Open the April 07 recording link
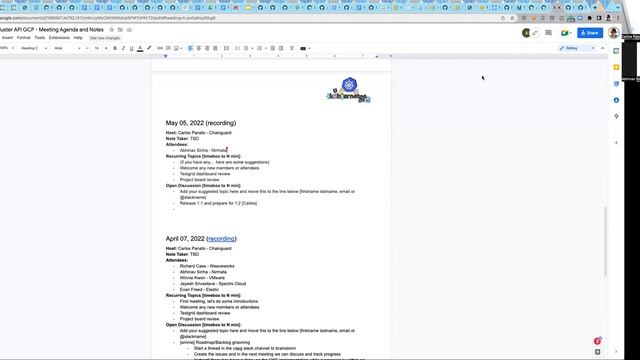The width and height of the screenshot is (640, 360). pos(221,239)
